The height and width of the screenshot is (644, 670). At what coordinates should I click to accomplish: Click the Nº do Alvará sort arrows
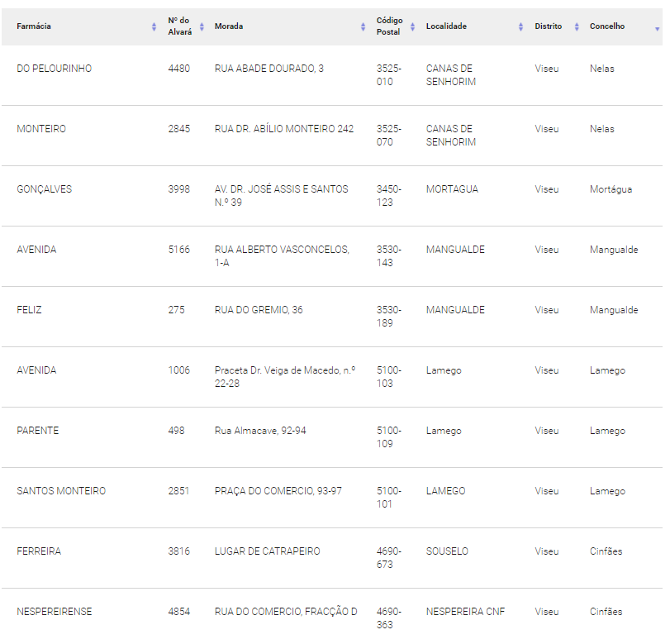pyautogui.click(x=202, y=27)
